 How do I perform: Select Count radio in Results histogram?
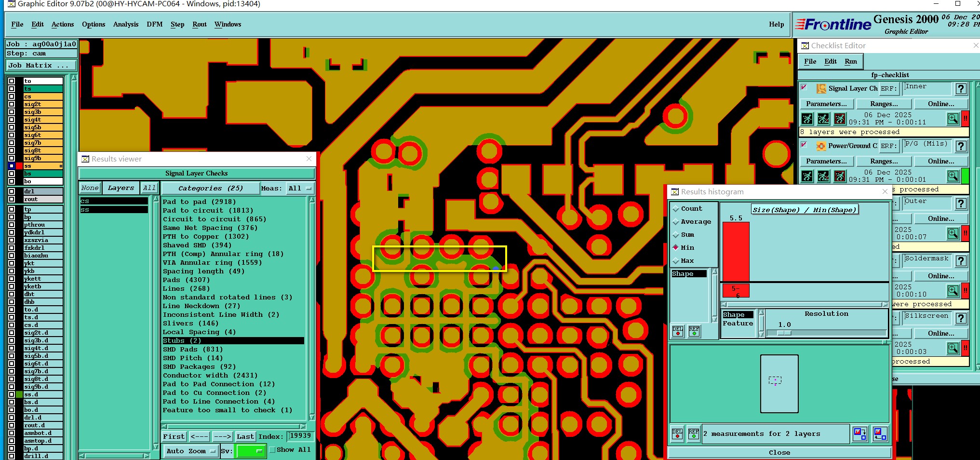pos(676,209)
